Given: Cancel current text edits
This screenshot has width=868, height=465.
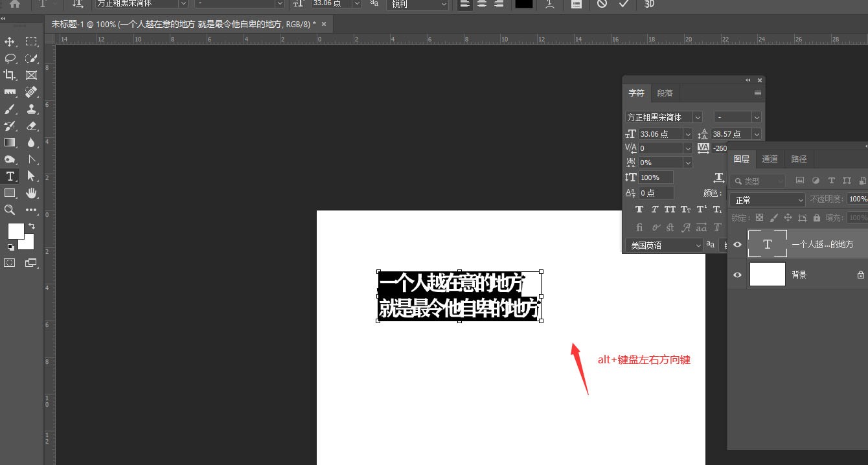Looking at the screenshot, I should tap(602, 4).
